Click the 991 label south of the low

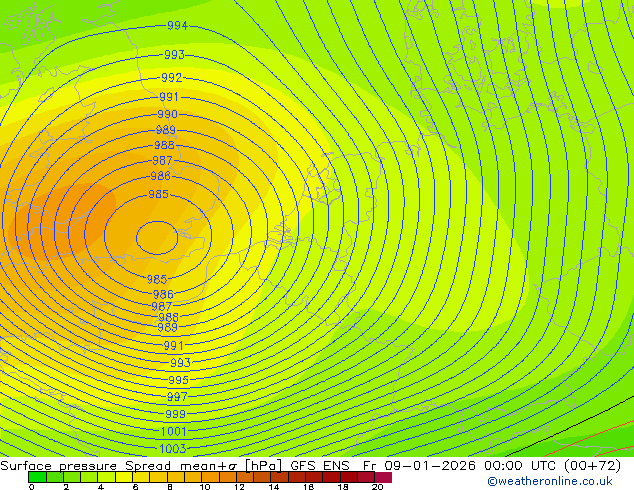(x=173, y=346)
